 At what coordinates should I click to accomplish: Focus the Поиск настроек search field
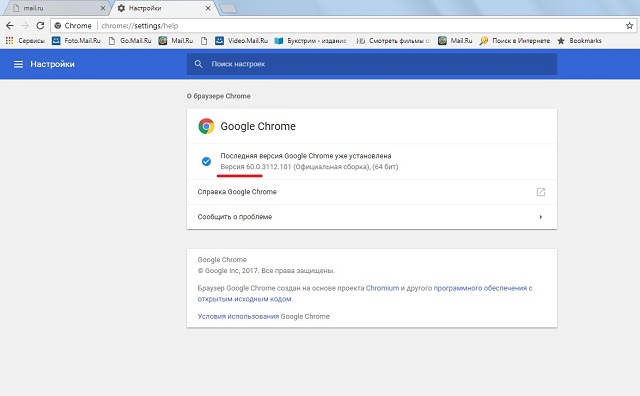pyautogui.click(x=372, y=64)
